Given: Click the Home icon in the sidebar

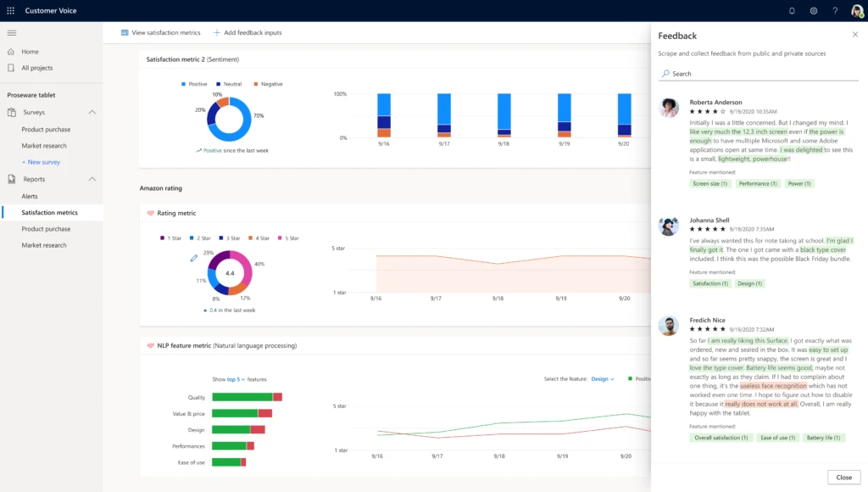Looking at the screenshot, I should point(10,51).
